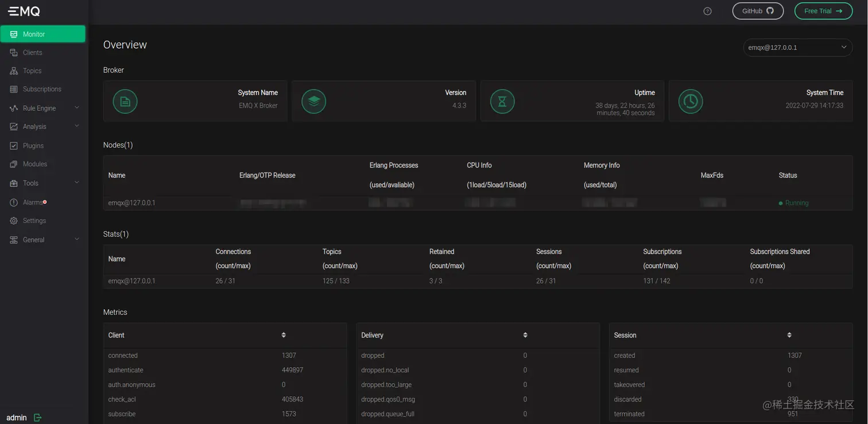Screen dimensions: 868x424
Task: Click the dropped.queue_full metric label
Action: pos(387,414)
